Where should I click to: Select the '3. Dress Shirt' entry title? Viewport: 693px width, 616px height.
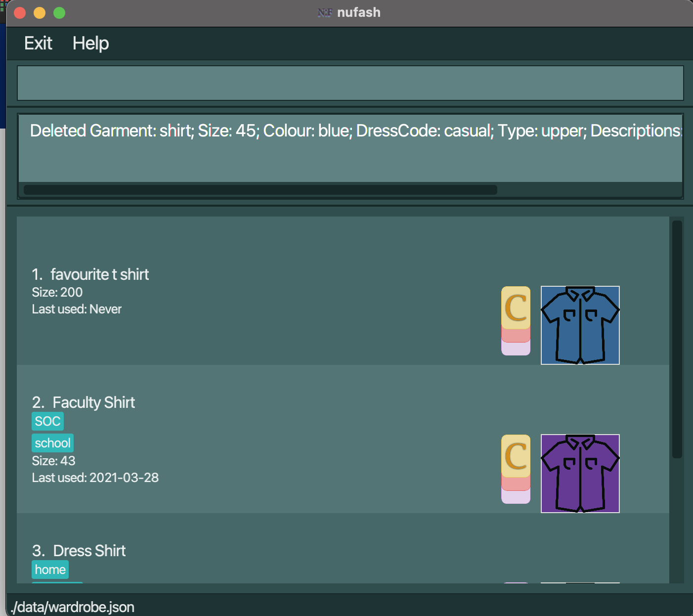[79, 551]
